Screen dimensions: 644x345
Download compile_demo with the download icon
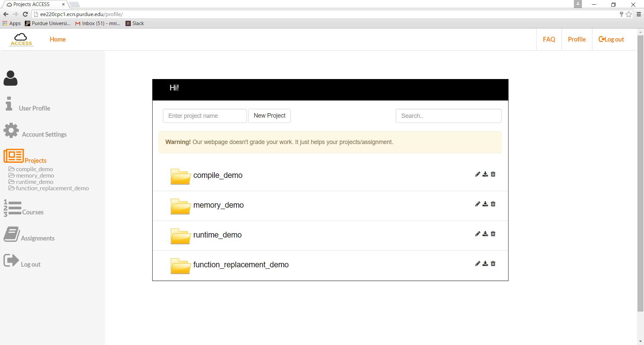tap(485, 174)
